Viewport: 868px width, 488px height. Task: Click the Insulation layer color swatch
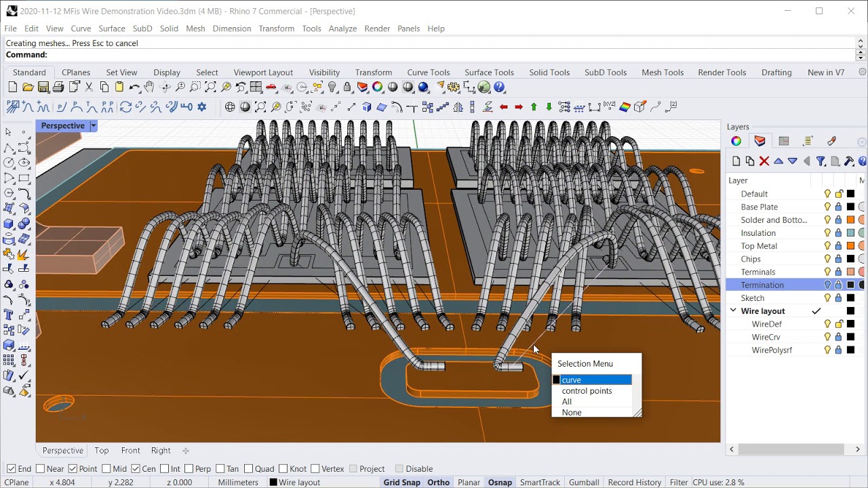click(850, 233)
